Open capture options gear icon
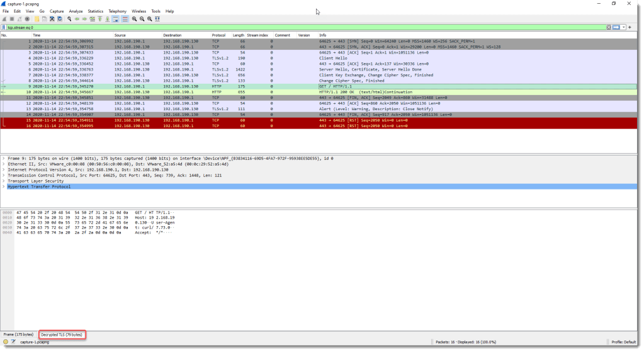The width and height of the screenshot is (644, 352). pyautogui.click(x=27, y=19)
